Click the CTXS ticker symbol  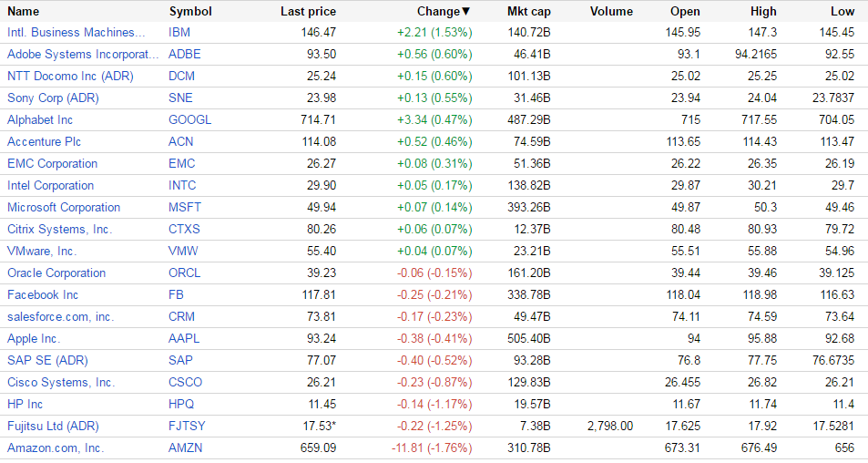click(x=185, y=229)
